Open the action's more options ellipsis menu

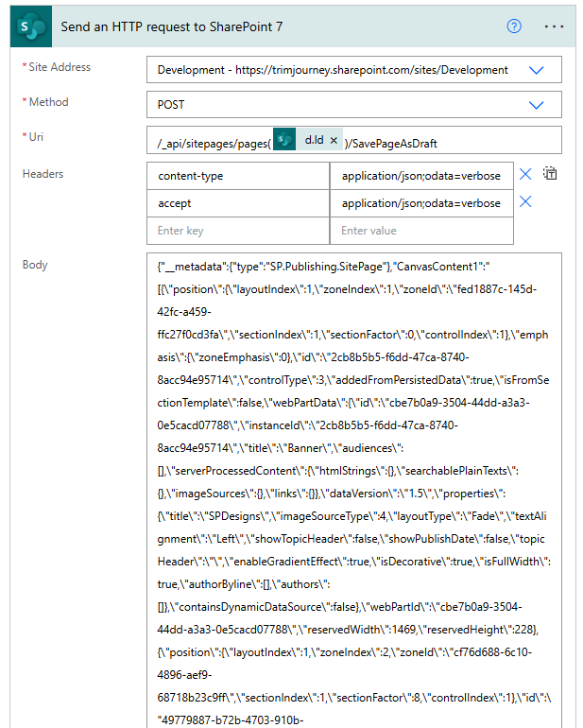(x=554, y=26)
